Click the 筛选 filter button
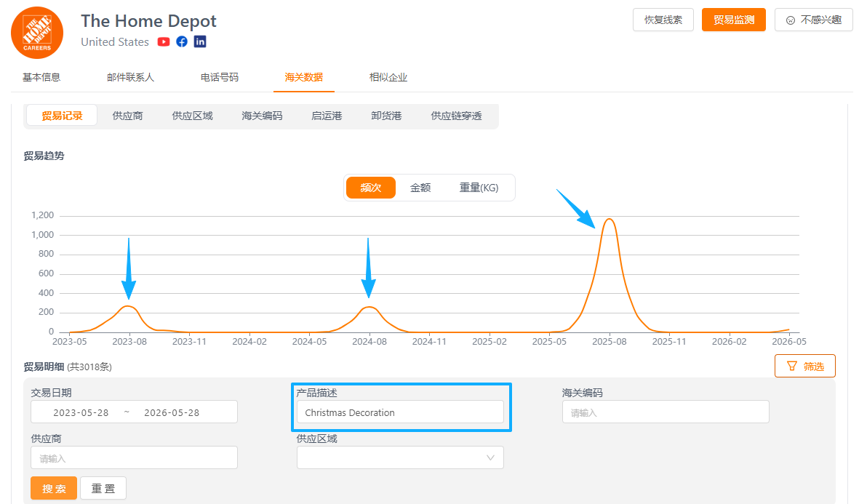The width and height of the screenshot is (859, 504). [804, 366]
